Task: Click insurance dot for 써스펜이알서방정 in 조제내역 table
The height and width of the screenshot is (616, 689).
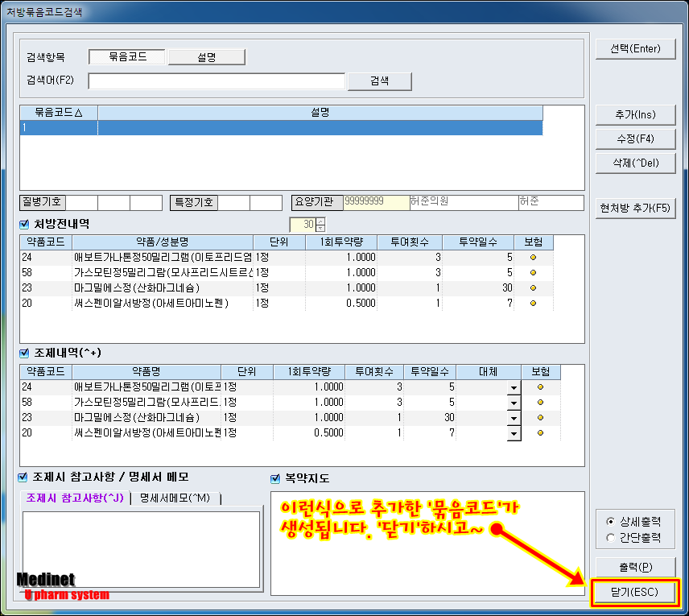Action: point(540,433)
